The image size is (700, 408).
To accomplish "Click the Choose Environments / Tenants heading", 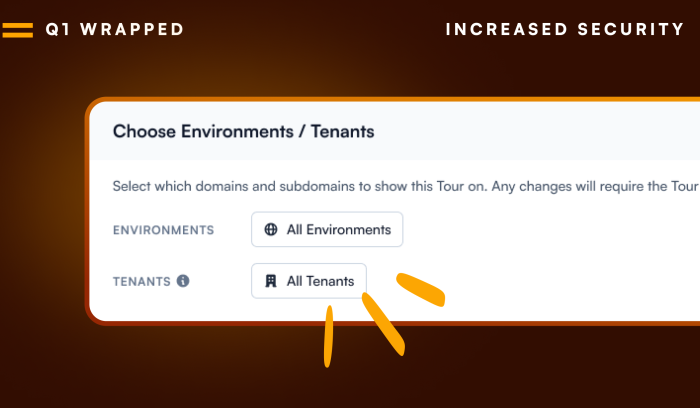I will click(x=244, y=132).
